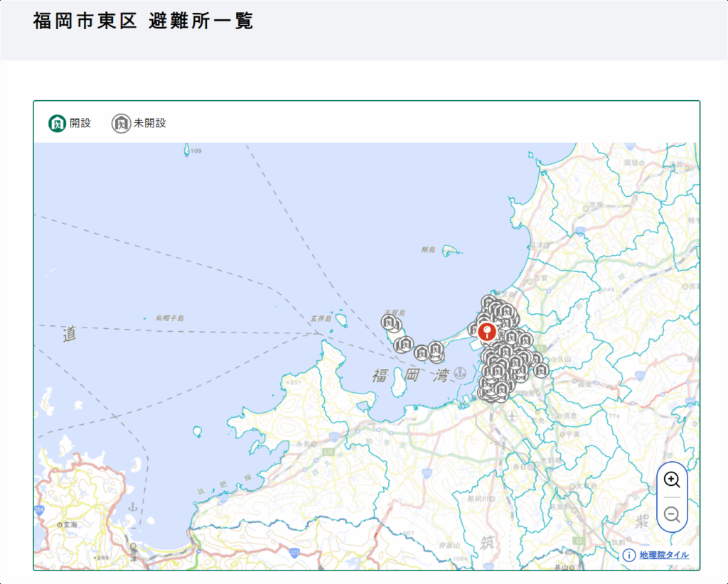Open the info icon beside 地理院タイル
The width and height of the screenshot is (728, 584).
coord(629,555)
